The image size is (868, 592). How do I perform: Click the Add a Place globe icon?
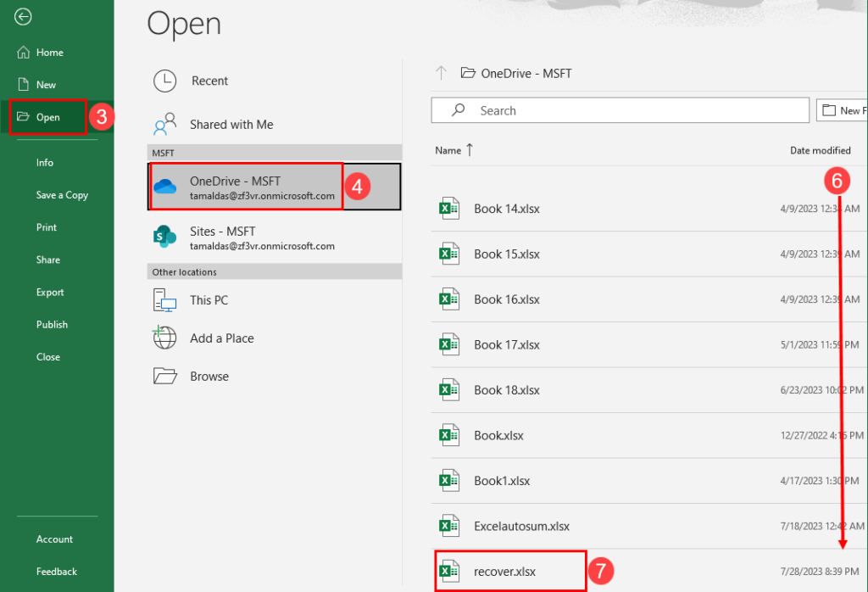pos(165,338)
